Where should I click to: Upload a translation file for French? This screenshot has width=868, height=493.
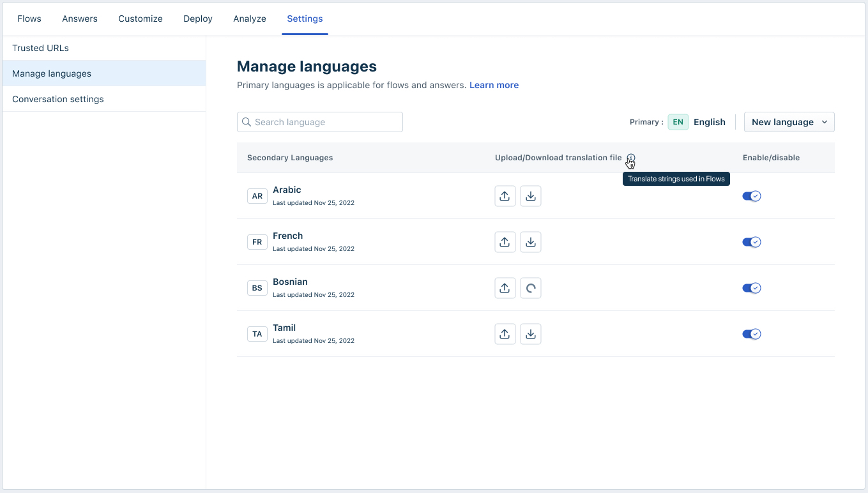[x=505, y=242]
